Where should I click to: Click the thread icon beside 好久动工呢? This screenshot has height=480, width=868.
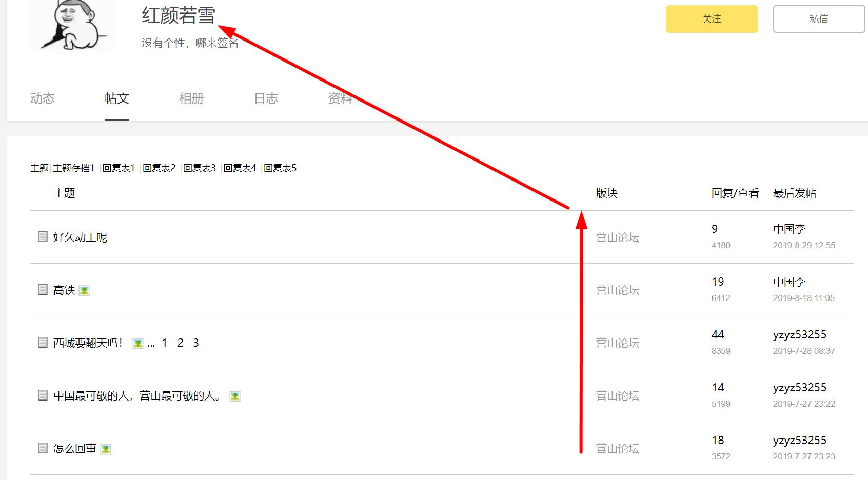pos(43,236)
